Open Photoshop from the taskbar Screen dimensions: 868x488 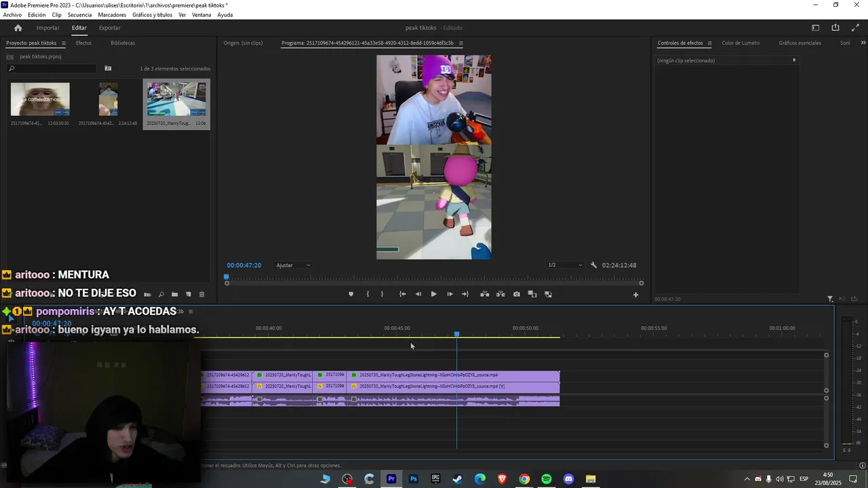click(x=414, y=479)
